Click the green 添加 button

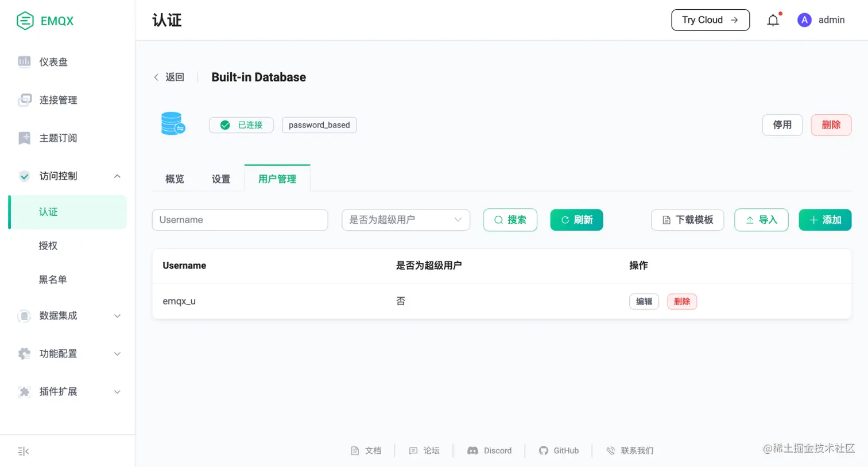(825, 220)
